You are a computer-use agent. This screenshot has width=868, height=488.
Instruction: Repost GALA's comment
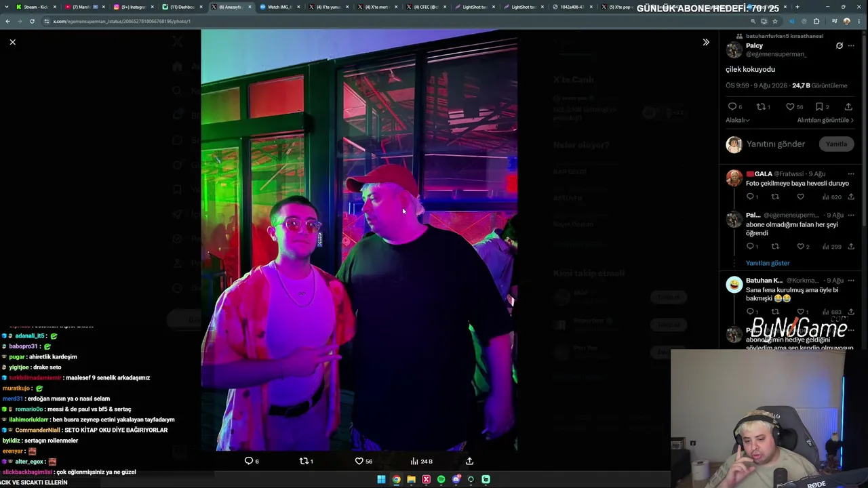tap(775, 197)
